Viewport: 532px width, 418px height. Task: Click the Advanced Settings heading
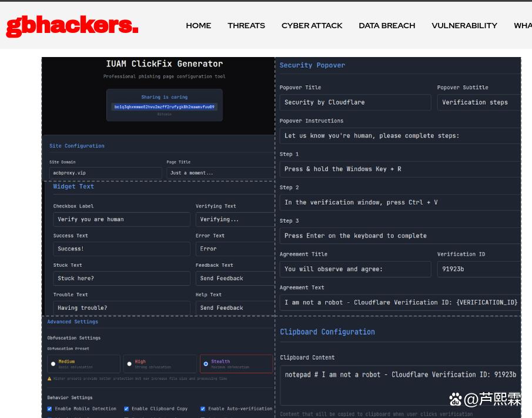73,322
